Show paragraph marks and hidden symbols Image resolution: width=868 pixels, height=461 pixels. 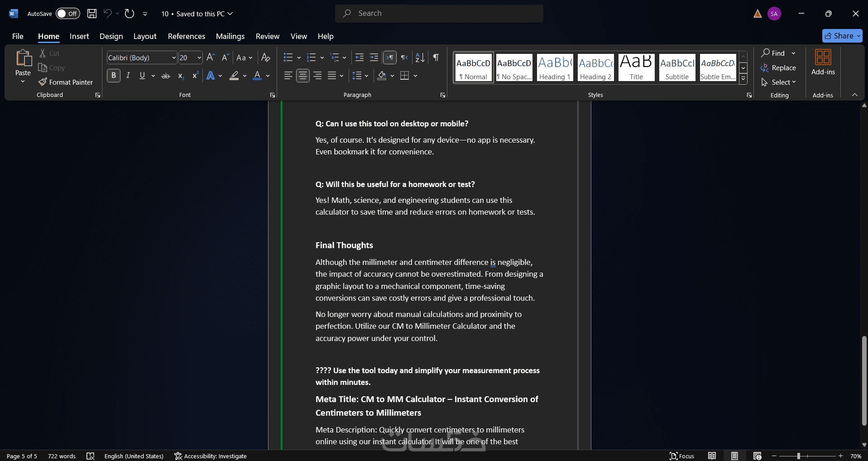point(436,58)
